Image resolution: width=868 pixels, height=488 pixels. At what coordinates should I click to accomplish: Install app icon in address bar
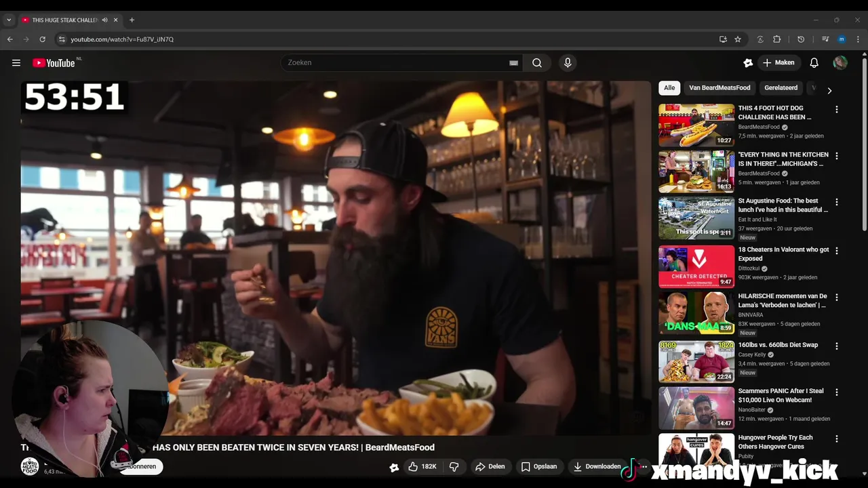(x=723, y=39)
